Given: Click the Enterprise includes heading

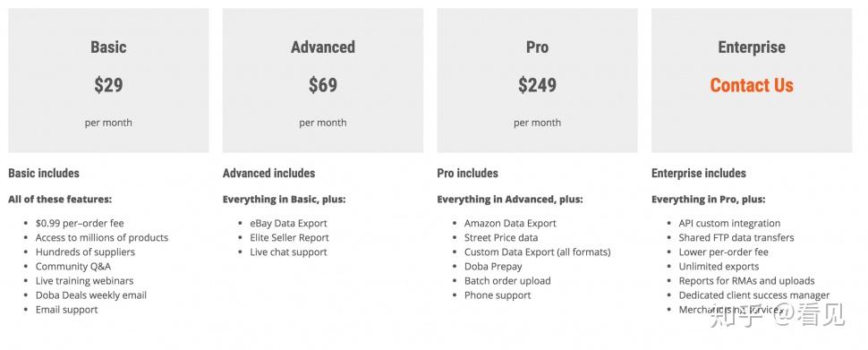Looking at the screenshot, I should click(699, 174).
